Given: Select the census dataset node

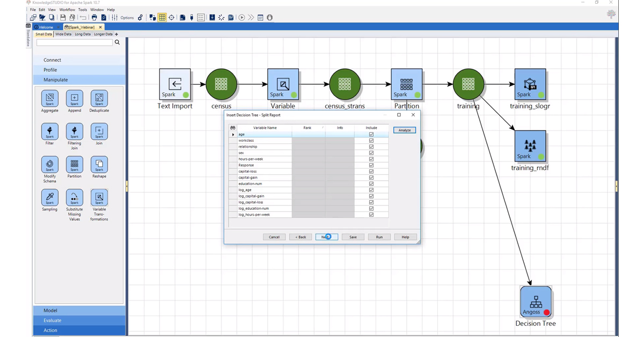Looking at the screenshot, I should tap(221, 84).
